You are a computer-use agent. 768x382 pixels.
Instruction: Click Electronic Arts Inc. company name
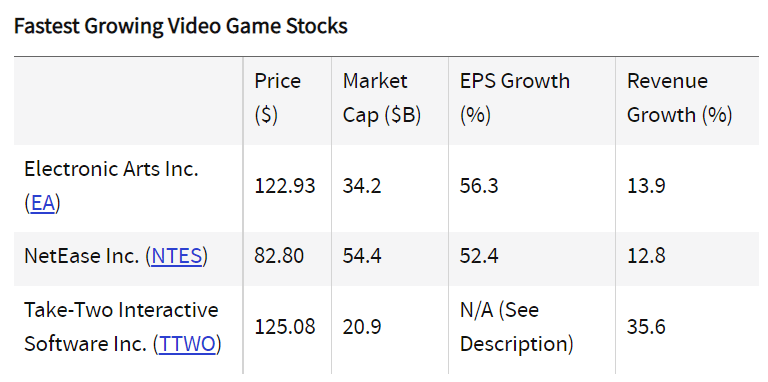(111, 169)
